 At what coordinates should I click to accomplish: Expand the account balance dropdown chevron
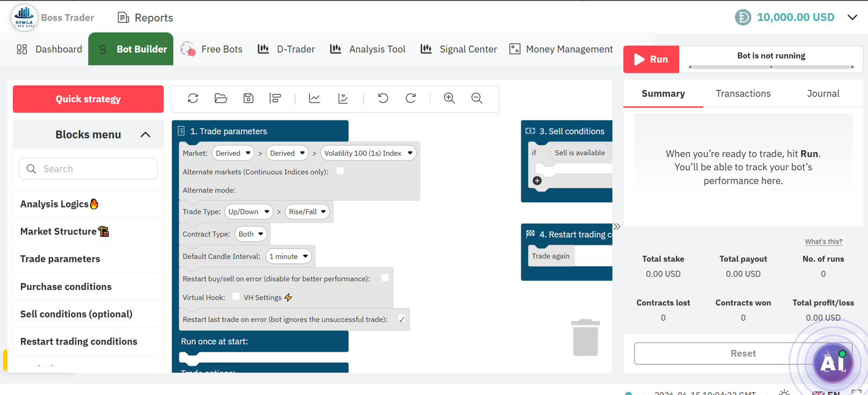(852, 17)
